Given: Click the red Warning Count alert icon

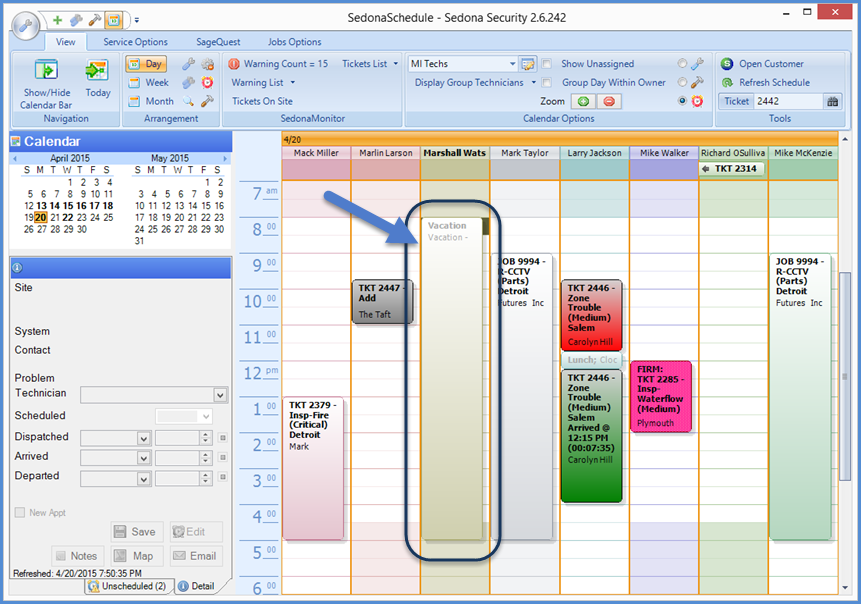Looking at the screenshot, I should pyautogui.click(x=234, y=64).
